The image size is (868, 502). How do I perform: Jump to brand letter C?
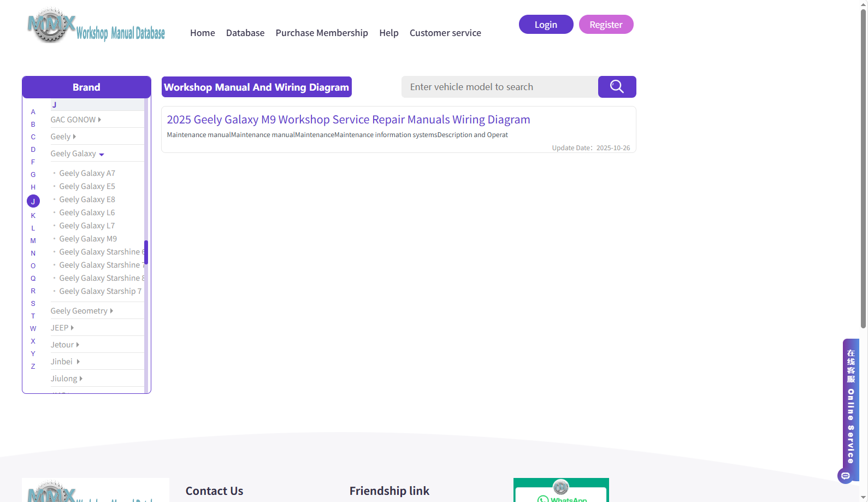click(33, 137)
